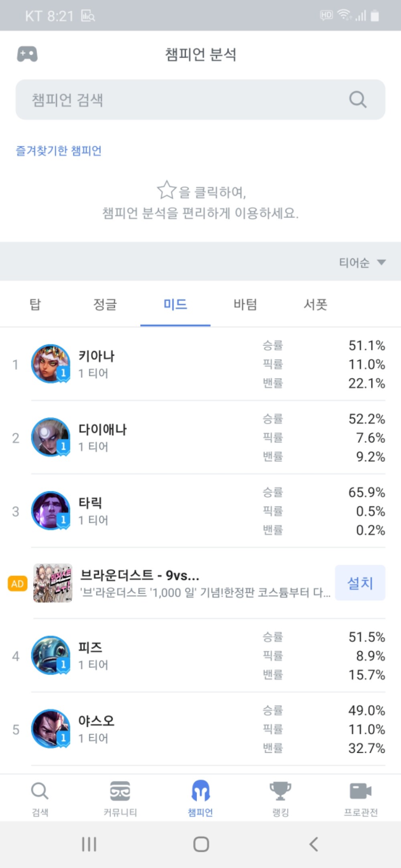The image size is (401, 868).
Task: Switch to the 정글 lane tab
Action: [x=105, y=304]
